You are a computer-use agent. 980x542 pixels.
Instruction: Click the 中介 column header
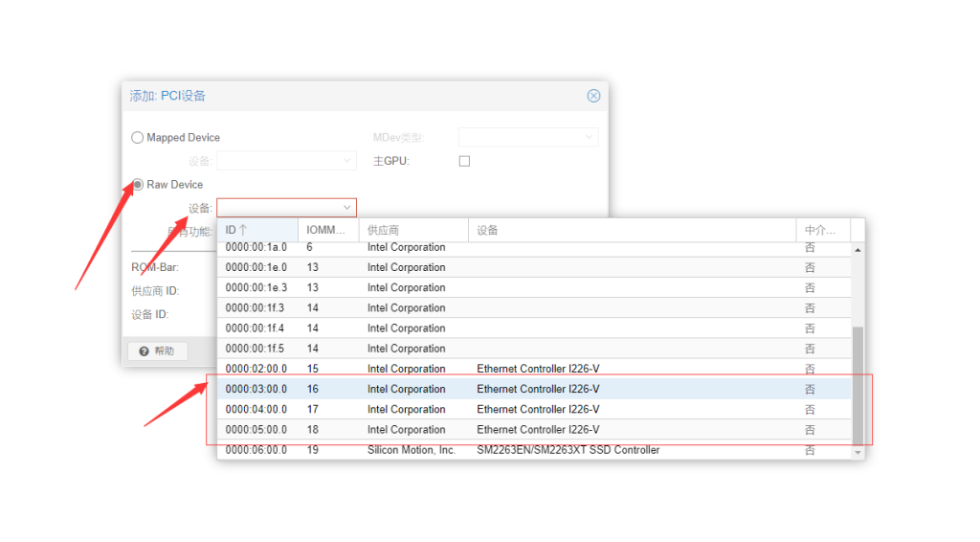(821, 231)
